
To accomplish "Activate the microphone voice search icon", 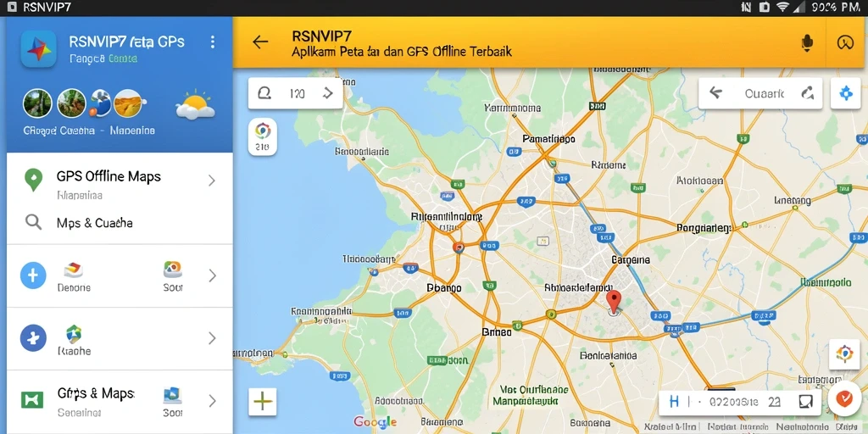I will tap(807, 42).
